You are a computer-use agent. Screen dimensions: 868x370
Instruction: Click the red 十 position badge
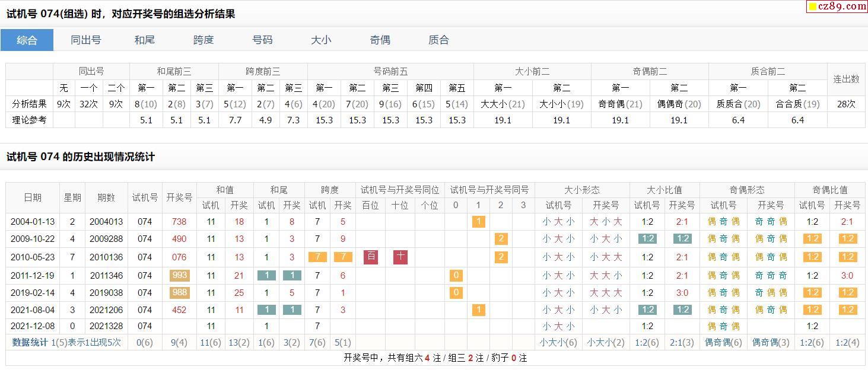400,257
